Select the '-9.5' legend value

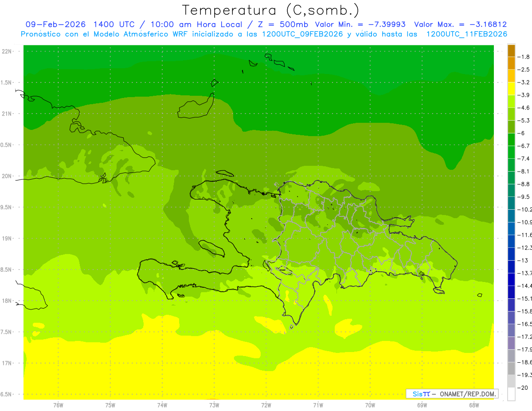click(x=524, y=197)
